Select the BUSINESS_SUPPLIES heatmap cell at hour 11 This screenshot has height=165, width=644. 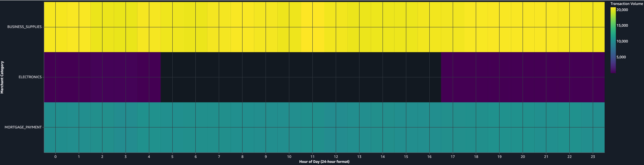[x=313, y=27]
